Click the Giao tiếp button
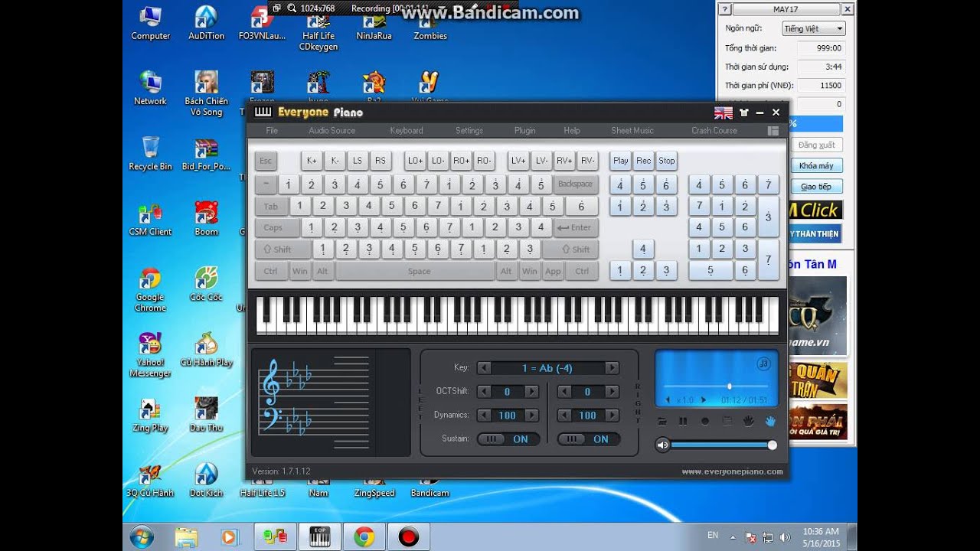This screenshot has width=980, height=551. 816,186
